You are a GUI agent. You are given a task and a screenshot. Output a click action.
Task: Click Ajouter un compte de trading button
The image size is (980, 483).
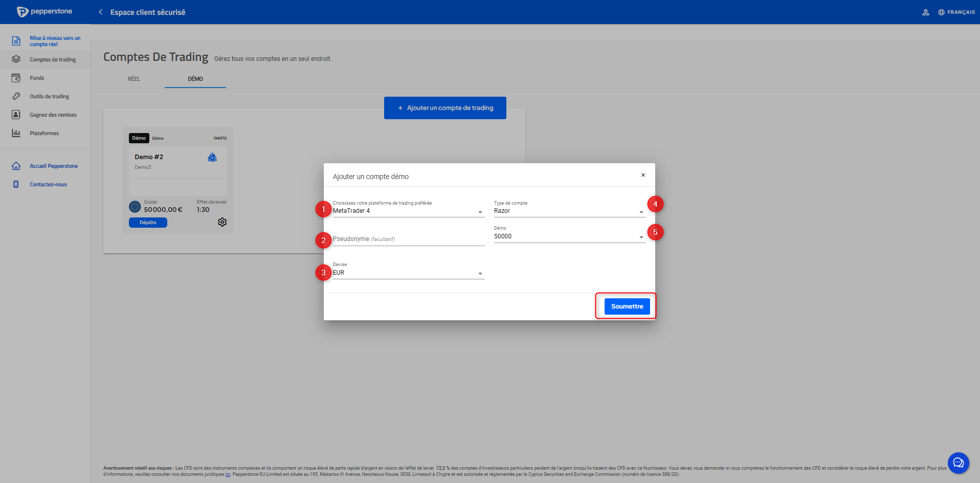(445, 108)
